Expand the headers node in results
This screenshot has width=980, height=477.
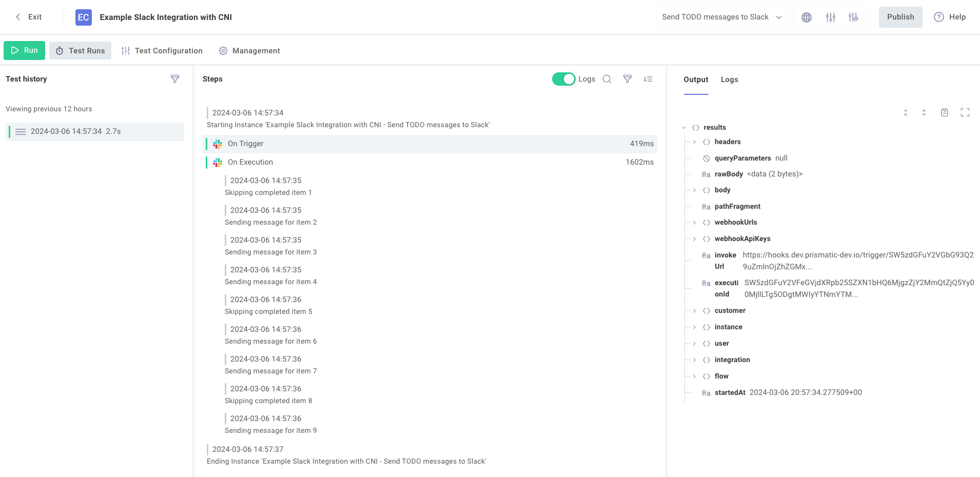pyautogui.click(x=694, y=142)
